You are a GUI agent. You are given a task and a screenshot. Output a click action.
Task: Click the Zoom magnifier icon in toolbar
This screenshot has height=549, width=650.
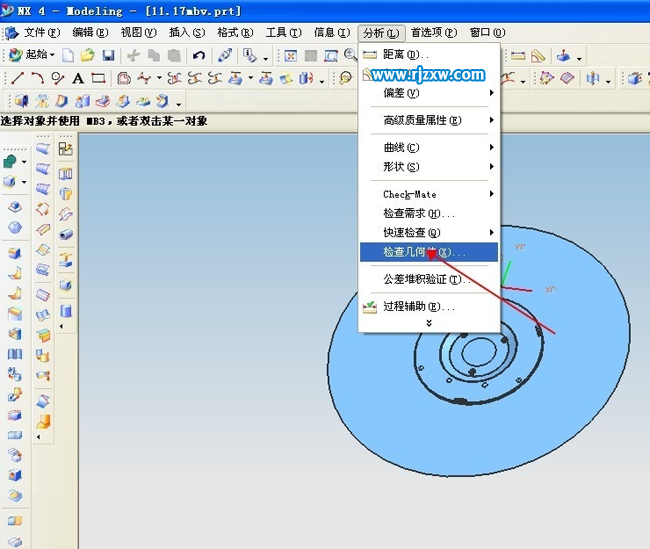coord(350,56)
